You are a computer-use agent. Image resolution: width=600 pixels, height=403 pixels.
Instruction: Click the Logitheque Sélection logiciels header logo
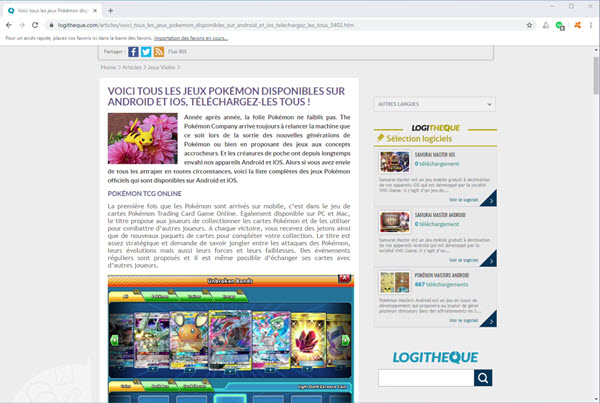(435, 128)
